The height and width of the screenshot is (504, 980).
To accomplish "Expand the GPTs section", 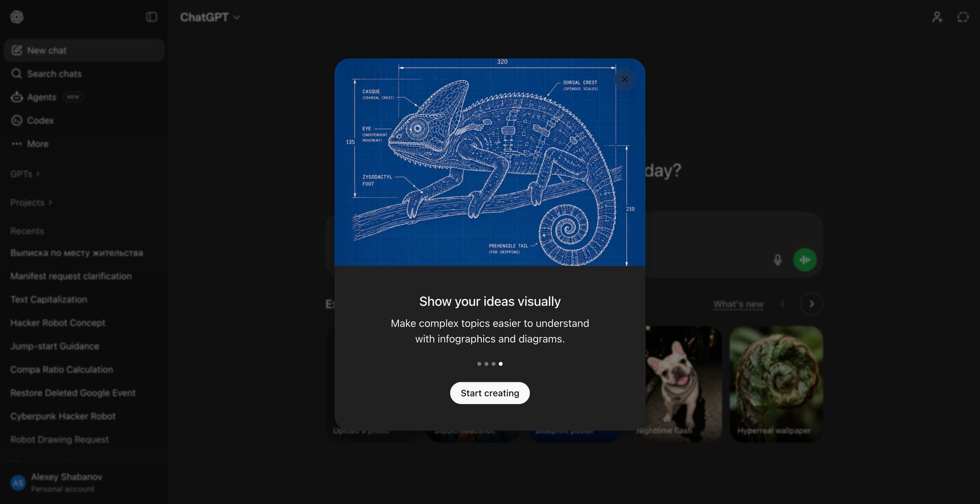I will click(x=25, y=174).
